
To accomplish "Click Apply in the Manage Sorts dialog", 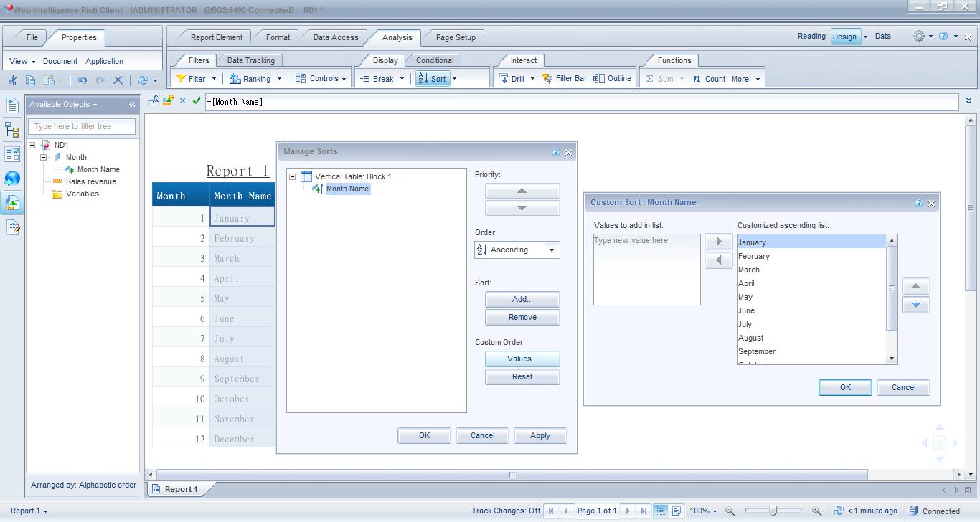I will click(x=540, y=435).
